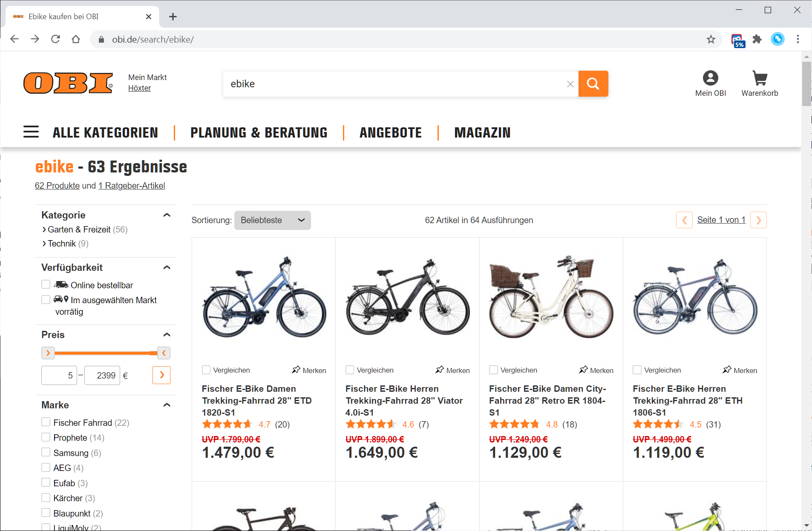812x531 pixels.
Task: Open the 1 Ratgeber-Artikel link
Action: [x=132, y=186]
